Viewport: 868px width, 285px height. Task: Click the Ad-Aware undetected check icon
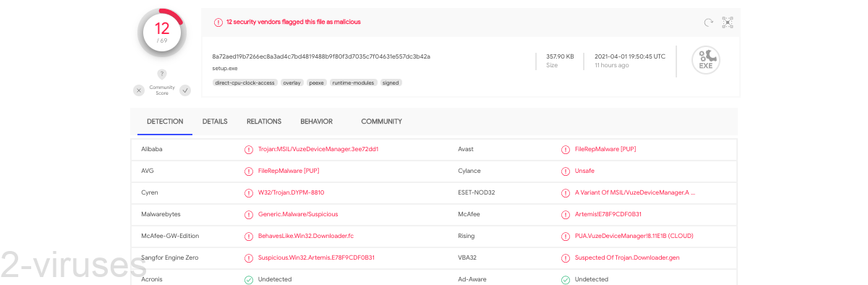[566, 280]
